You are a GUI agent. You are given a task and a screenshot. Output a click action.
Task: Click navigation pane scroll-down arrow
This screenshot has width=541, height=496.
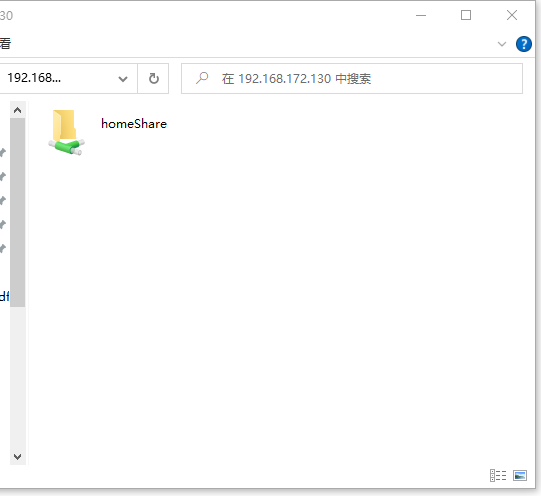click(17, 457)
